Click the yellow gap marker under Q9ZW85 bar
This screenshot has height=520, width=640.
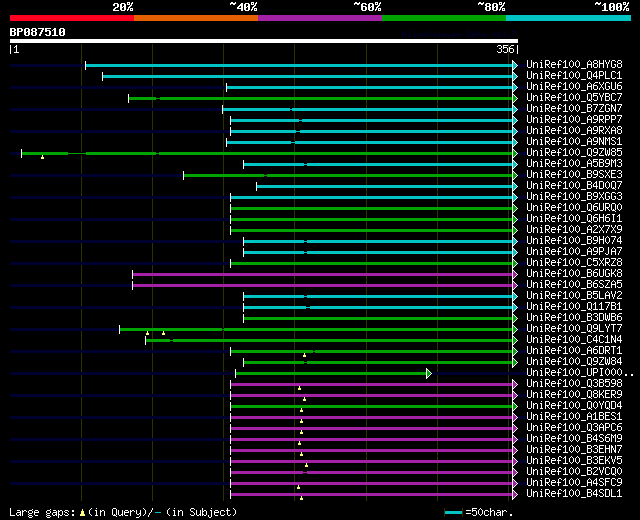pyautogui.click(x=42, y=157)
